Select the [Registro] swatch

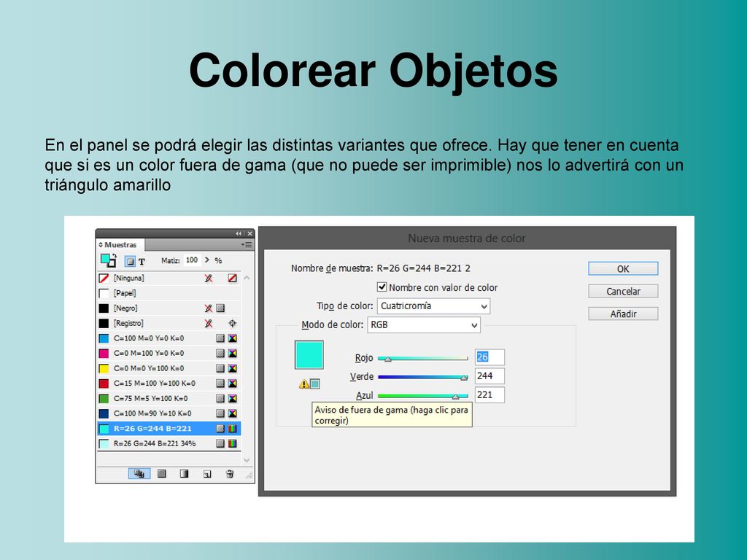(169, 323)
